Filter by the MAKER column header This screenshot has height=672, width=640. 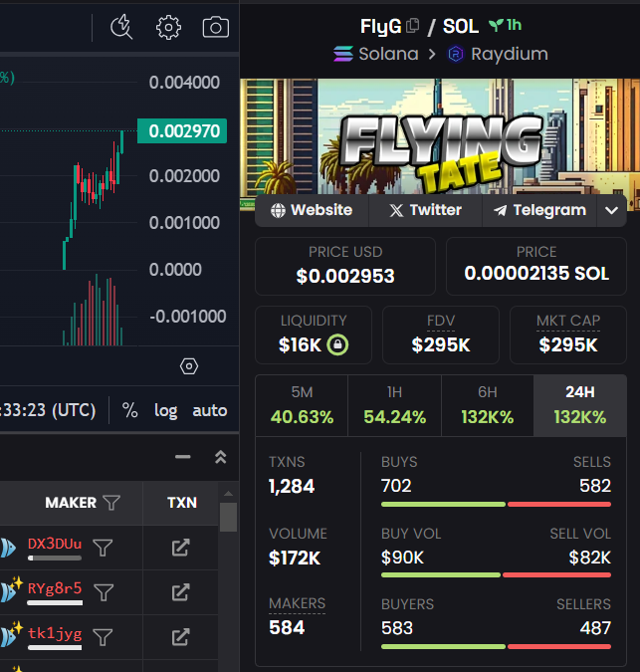coord(111,503)
